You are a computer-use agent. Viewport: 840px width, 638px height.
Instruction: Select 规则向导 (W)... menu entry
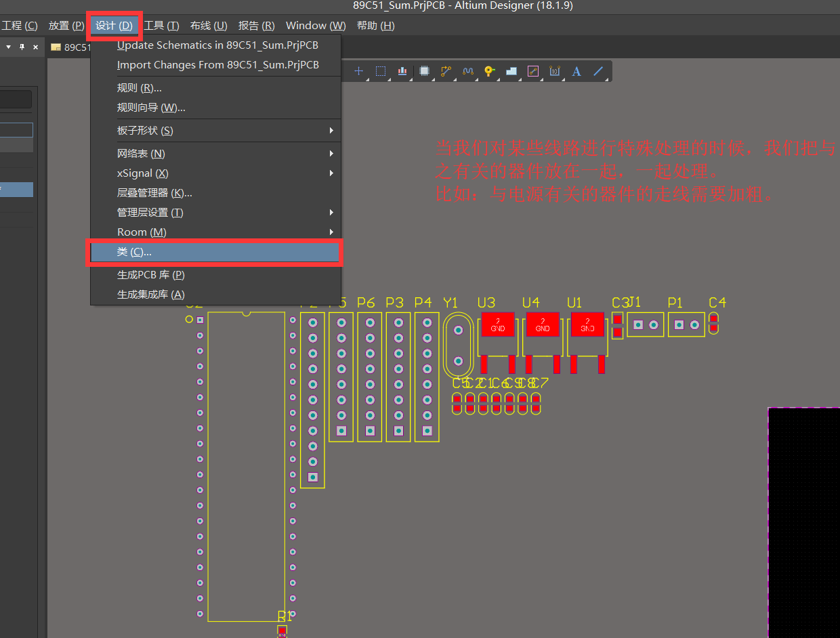click(x=216, y=108)
